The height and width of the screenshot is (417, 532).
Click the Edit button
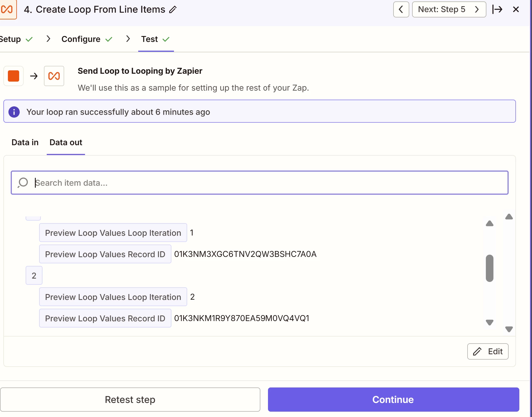tap(488, 351)
